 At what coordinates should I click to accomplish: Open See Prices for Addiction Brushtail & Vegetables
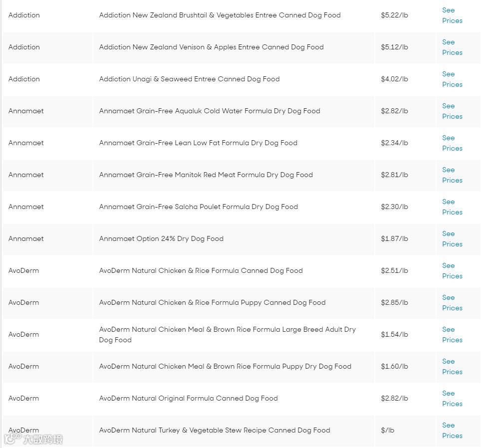tap(452, 15)
